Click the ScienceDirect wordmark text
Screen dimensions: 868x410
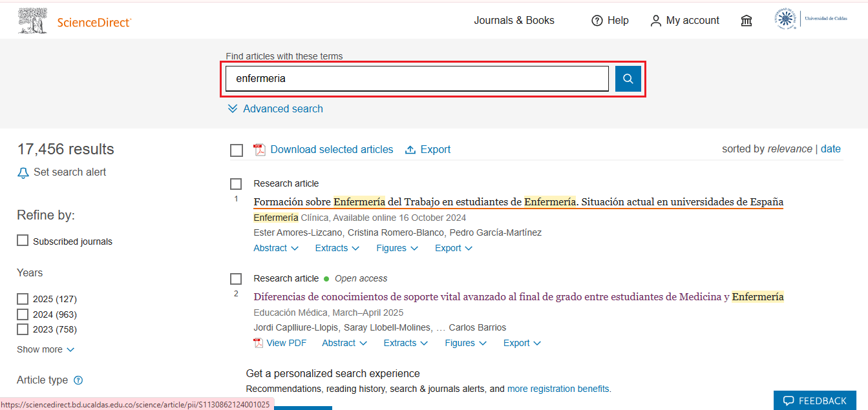94,22
